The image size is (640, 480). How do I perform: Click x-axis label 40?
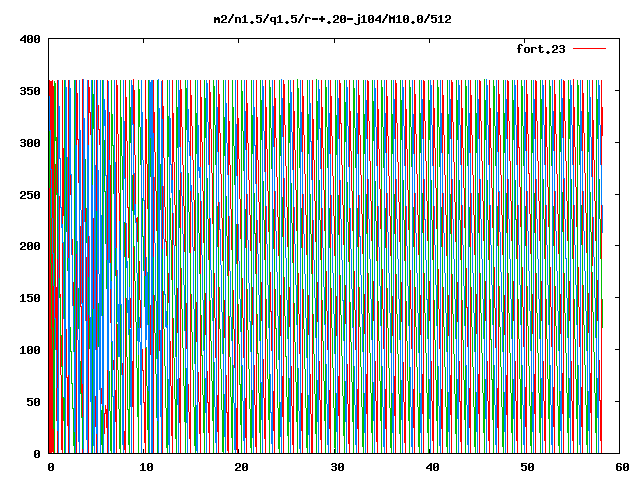coord(432,467)
